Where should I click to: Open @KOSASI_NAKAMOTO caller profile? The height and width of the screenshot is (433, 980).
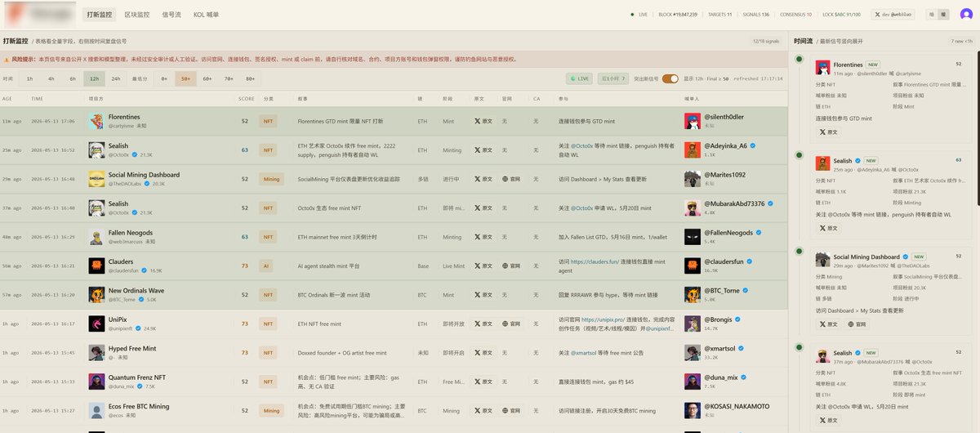pos(736,406)
